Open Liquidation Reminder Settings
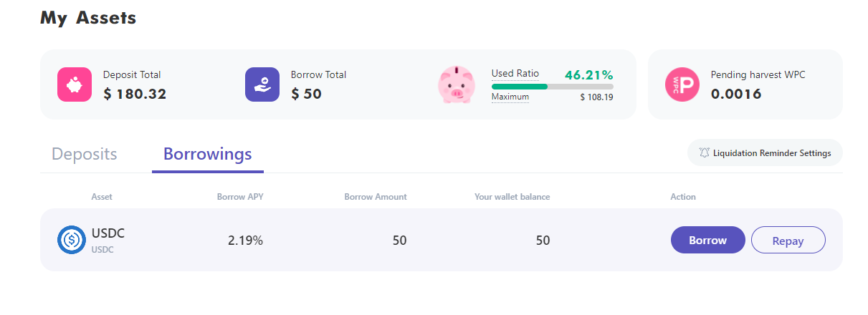 [772, 152]
